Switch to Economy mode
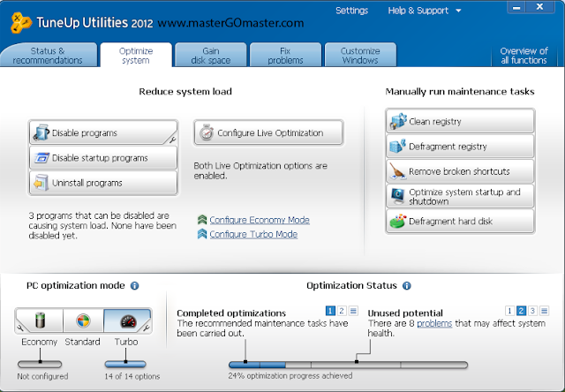Screen dimensions: 565x392 click(x=40, y=320)
